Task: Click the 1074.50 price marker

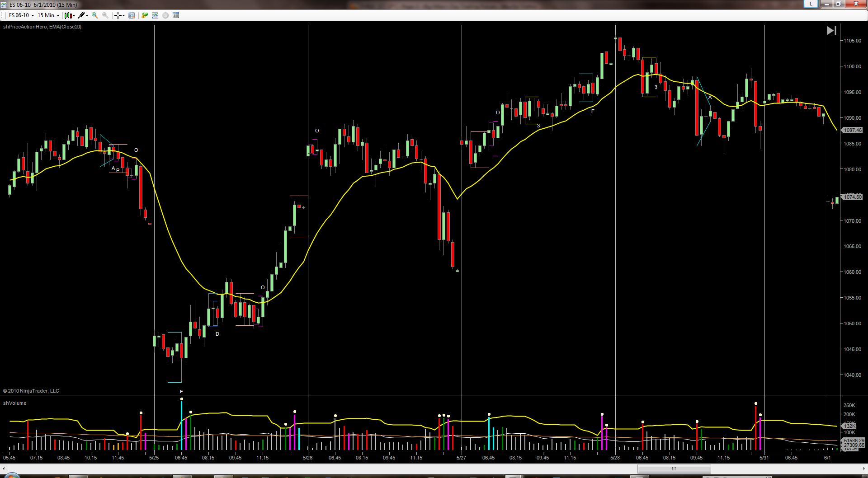Action: pos(852,197)
